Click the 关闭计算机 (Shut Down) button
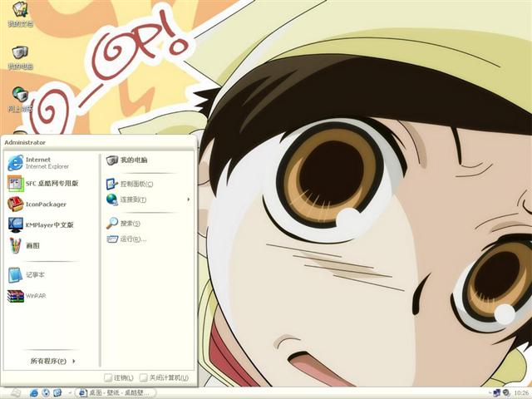Image resolution: width=532 pixels, height=399 pixels. 165,377
